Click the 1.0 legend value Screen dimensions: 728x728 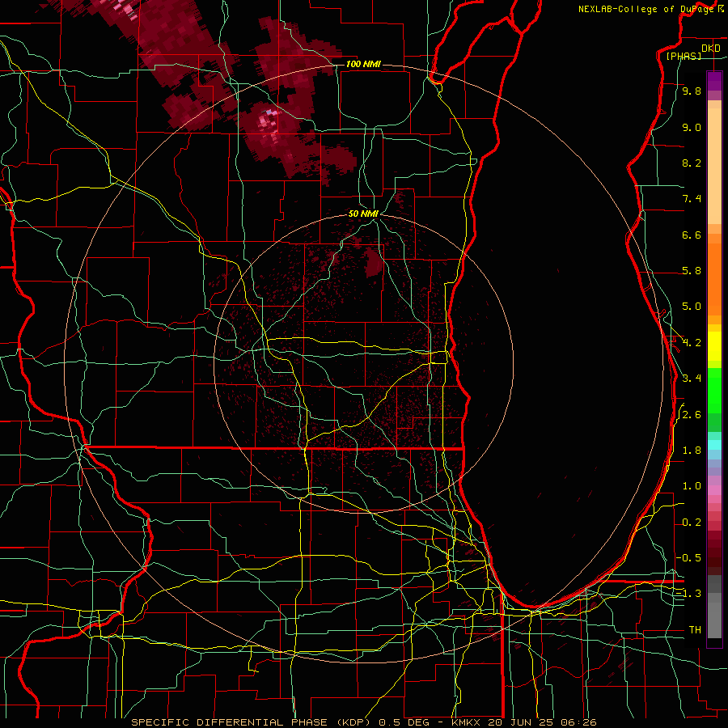(x=692, y=486)
